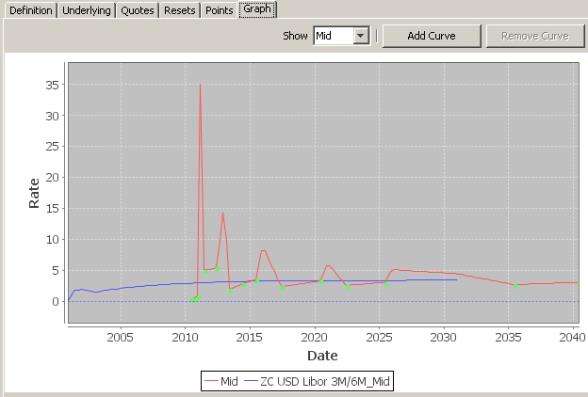Open the Definition tab

(x=31, y=10)
